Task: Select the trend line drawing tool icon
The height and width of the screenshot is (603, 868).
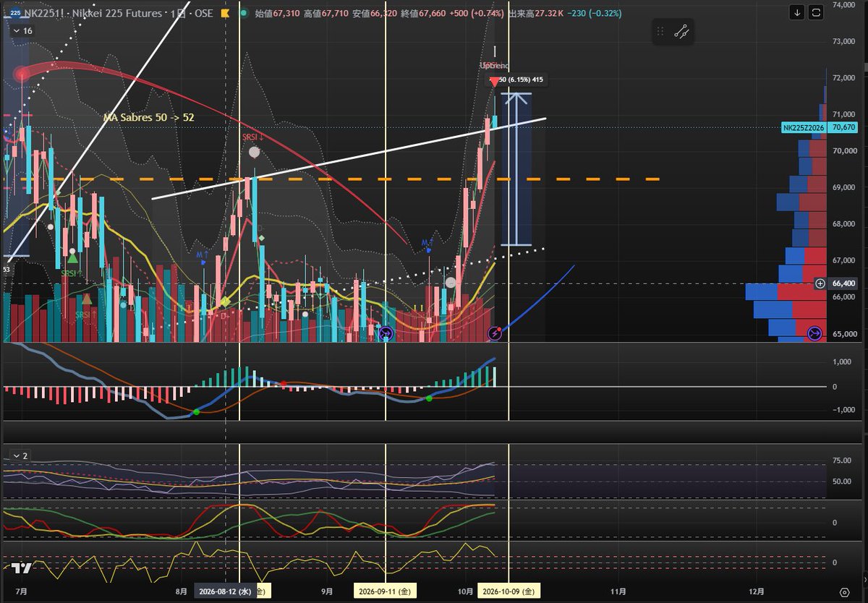Action: (681, 32)
